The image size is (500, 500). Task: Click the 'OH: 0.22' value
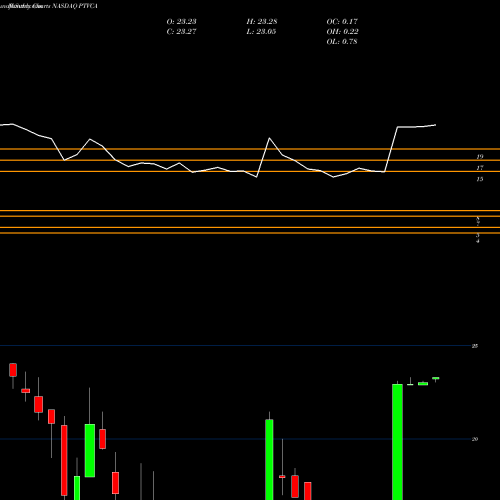342,32
